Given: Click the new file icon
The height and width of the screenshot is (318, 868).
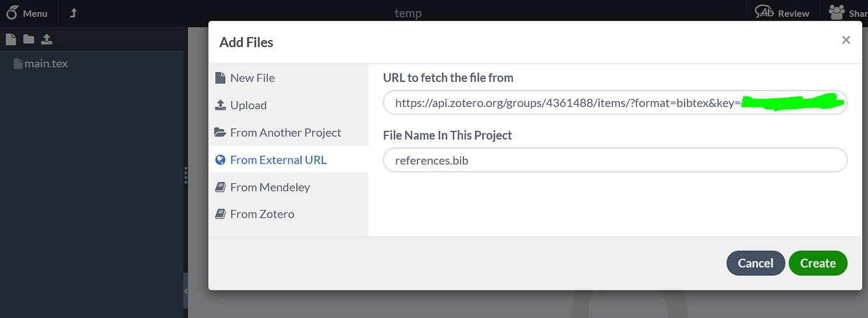Looking at the screenshot, I should [x=10, y=40].
